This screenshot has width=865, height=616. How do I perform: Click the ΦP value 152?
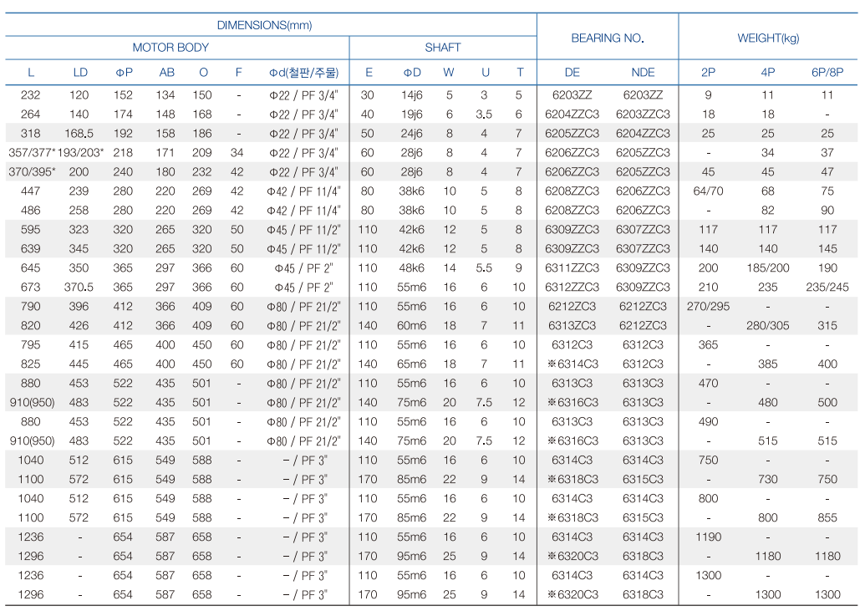[x=123, y=94]
